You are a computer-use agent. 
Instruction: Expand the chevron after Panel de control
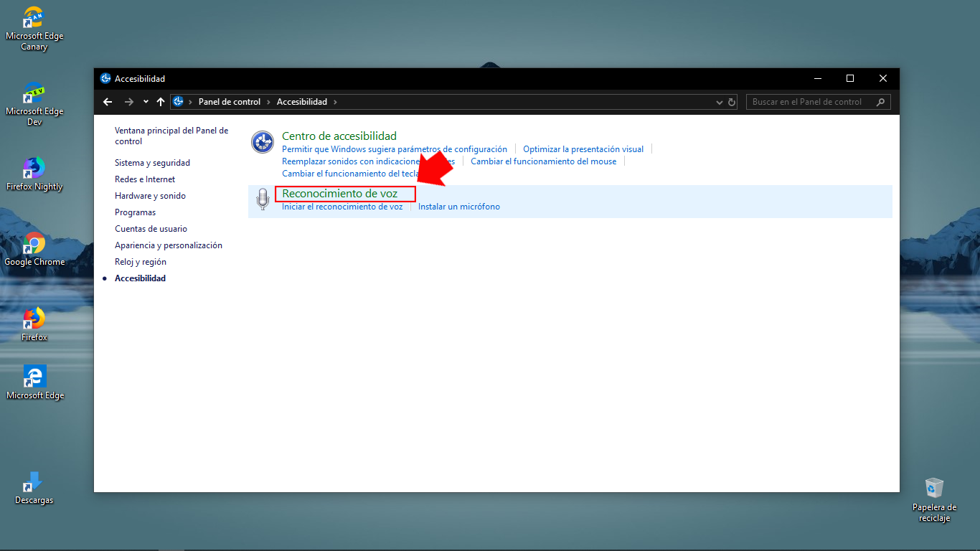[x=269, y=102]
